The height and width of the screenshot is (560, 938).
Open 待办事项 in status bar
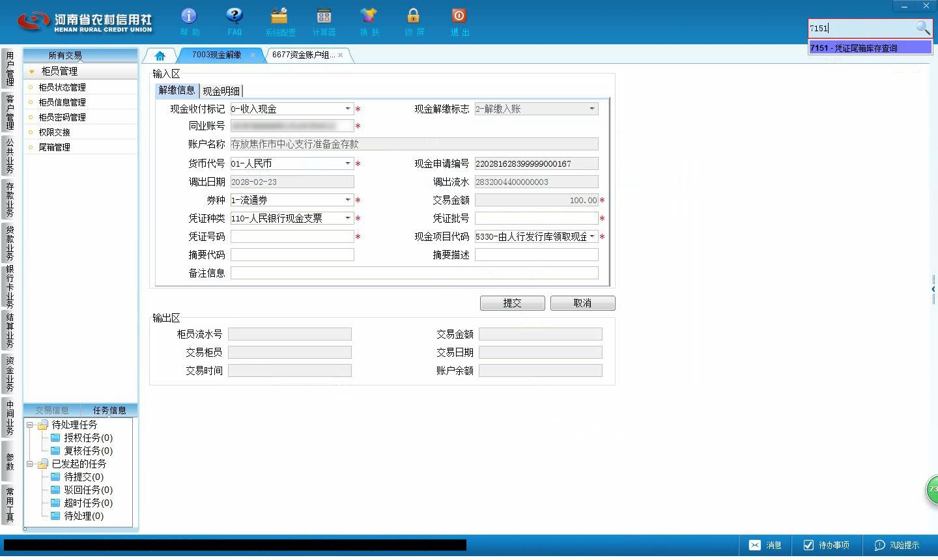pyautogui.click(x=826, y=545)
